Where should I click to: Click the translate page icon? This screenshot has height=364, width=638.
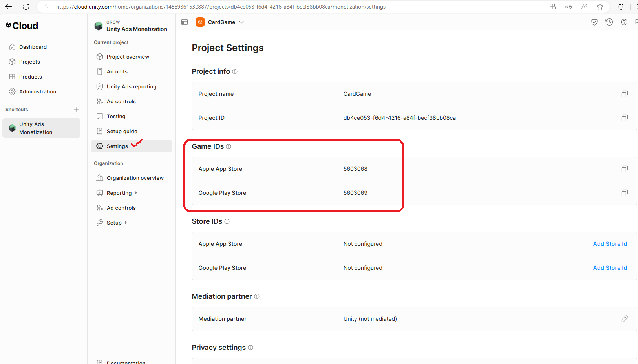point(569,7)
